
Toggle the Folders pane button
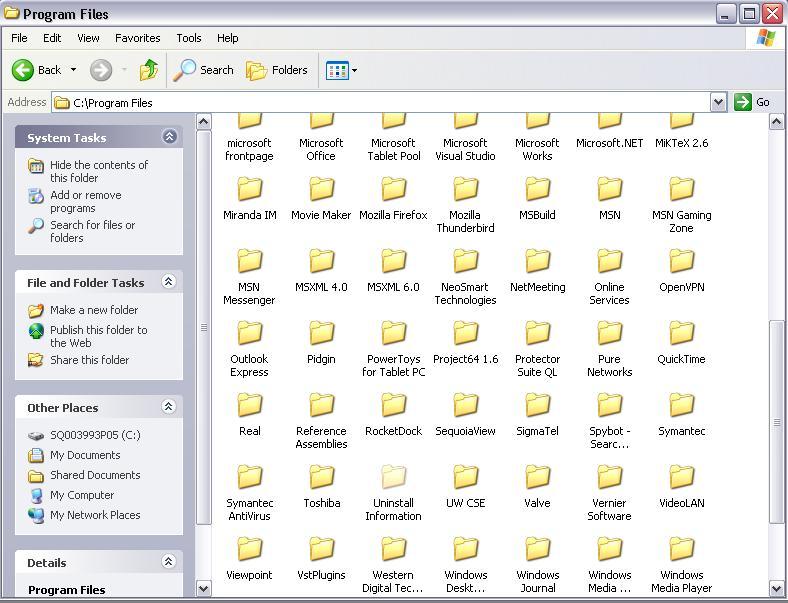pos(277,70)
